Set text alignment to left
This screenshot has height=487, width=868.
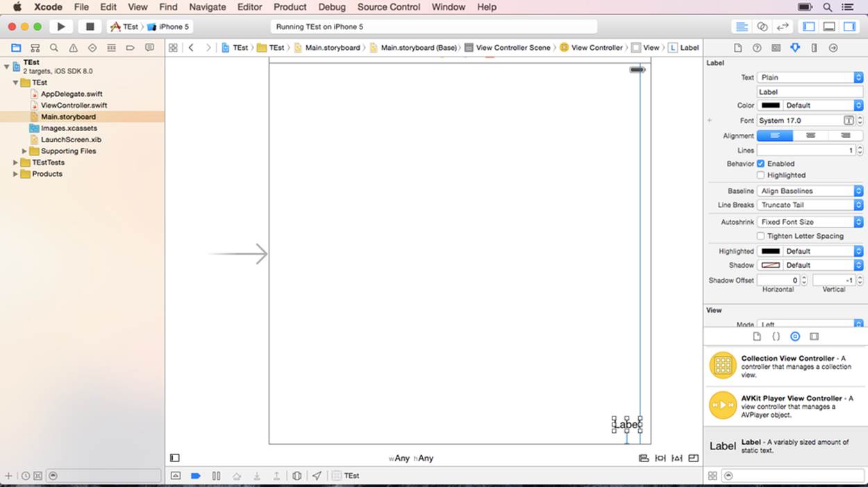click(x=774, y=135)
